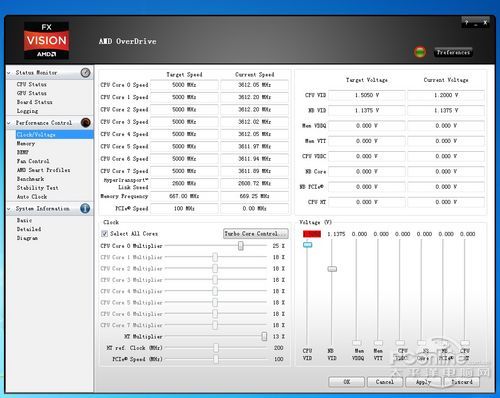Open AMD Smart Profiles

[x=43, y=170]
